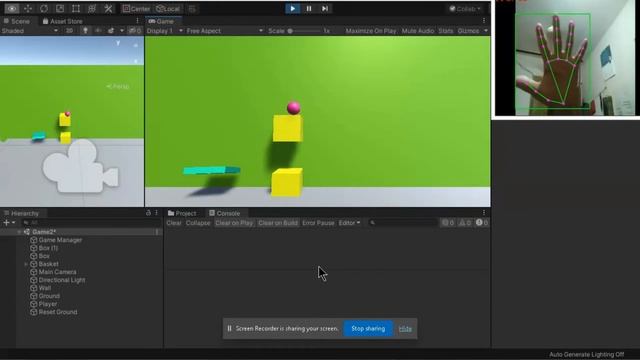Click the orientation gizmo Y axis in Scene
This screenshot has height=360, width=640.
tap(118, 43)
